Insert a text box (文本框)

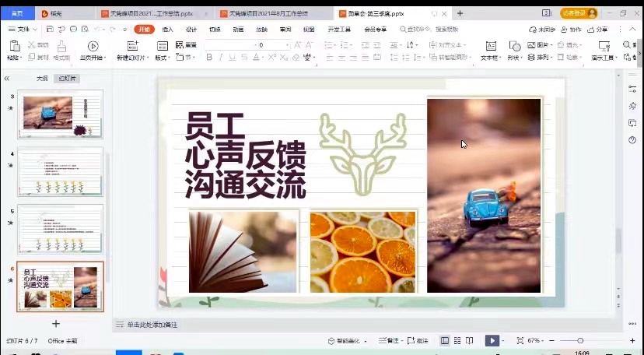tap(490, 47)
